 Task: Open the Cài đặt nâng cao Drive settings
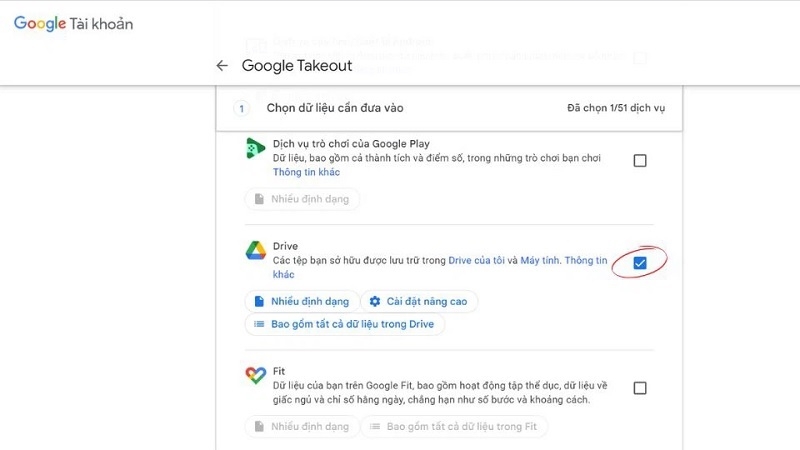coord(420,301)
